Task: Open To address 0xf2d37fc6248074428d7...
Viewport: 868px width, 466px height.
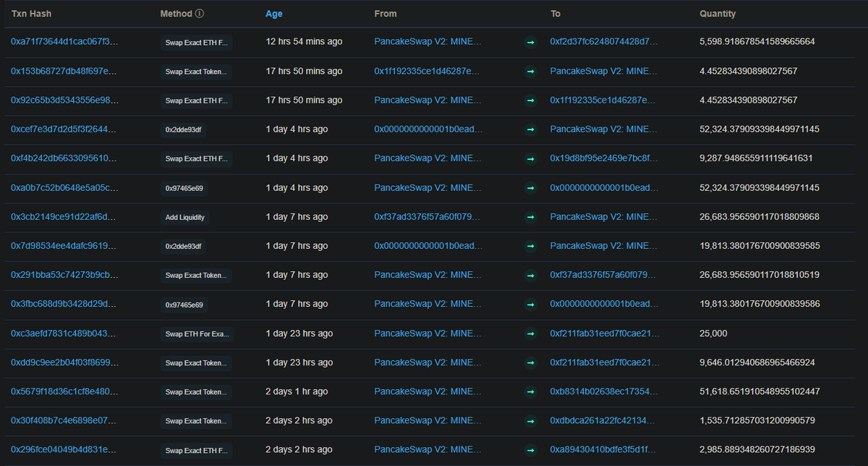Action: 604,42
